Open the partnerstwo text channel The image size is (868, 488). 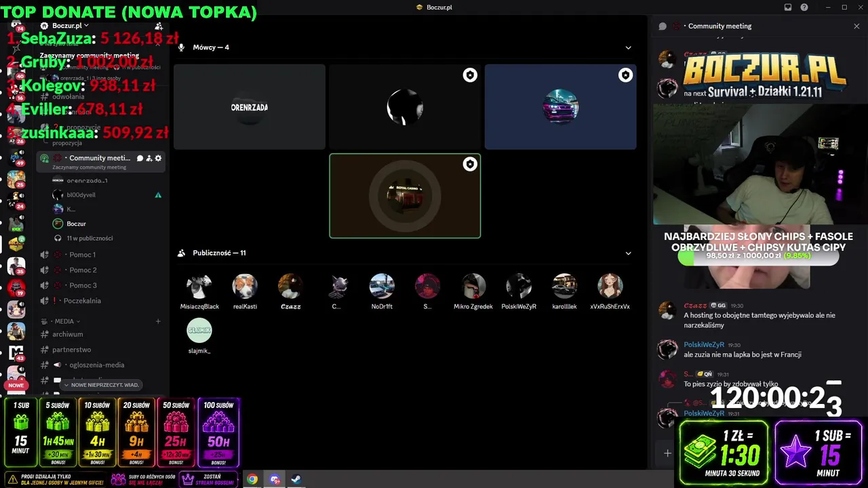tap(71, 350)
